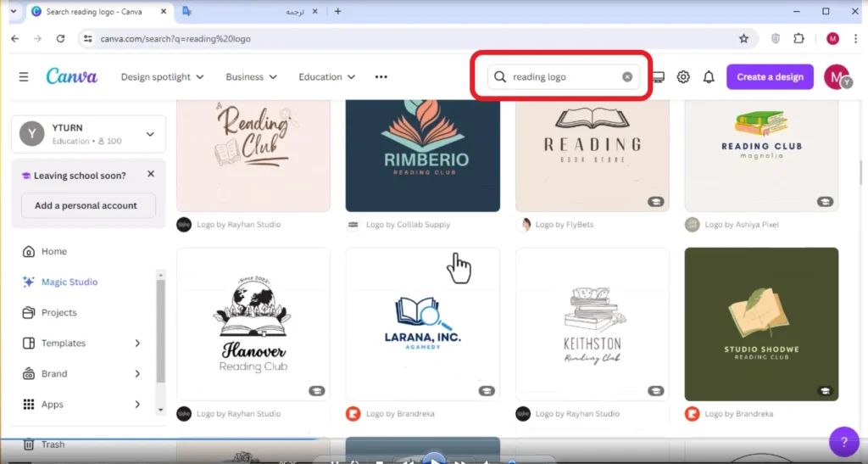Open the help question mark bubble
Screen dimensions: 868x464
(843, 441)
